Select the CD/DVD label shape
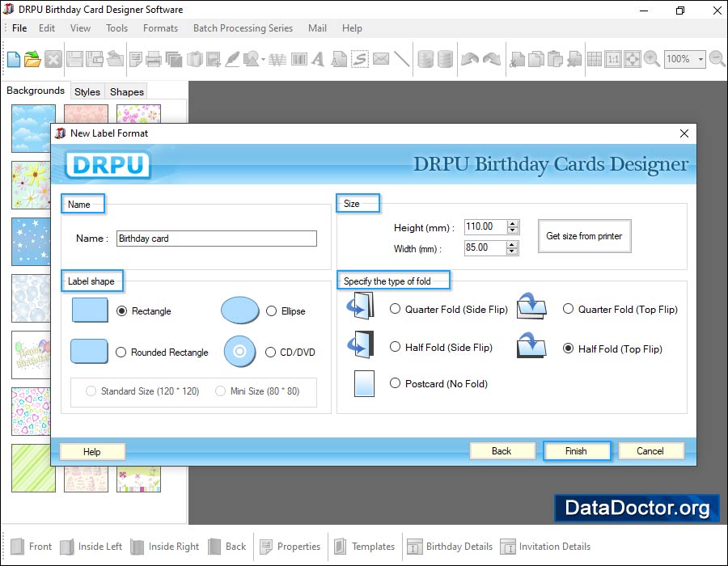 pyautogui.click(x=271, y=353)
